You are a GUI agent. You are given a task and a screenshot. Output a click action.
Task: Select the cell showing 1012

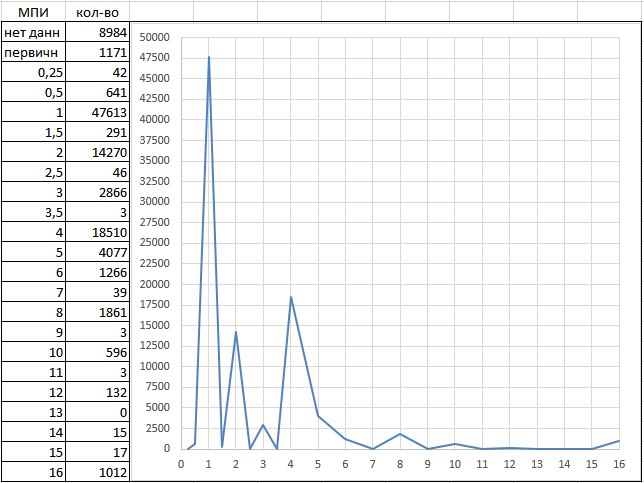click(98, 472)
